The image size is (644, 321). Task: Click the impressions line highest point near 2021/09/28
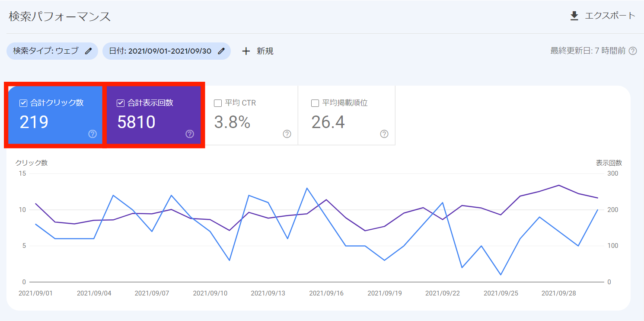(x=558, y=186)
